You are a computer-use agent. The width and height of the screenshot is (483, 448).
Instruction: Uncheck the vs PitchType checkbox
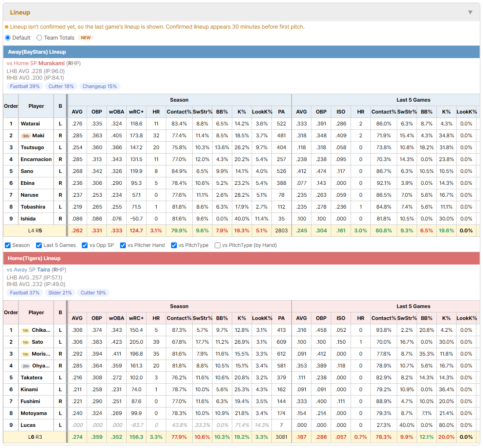pyautogui.click(x=174, y=245)
